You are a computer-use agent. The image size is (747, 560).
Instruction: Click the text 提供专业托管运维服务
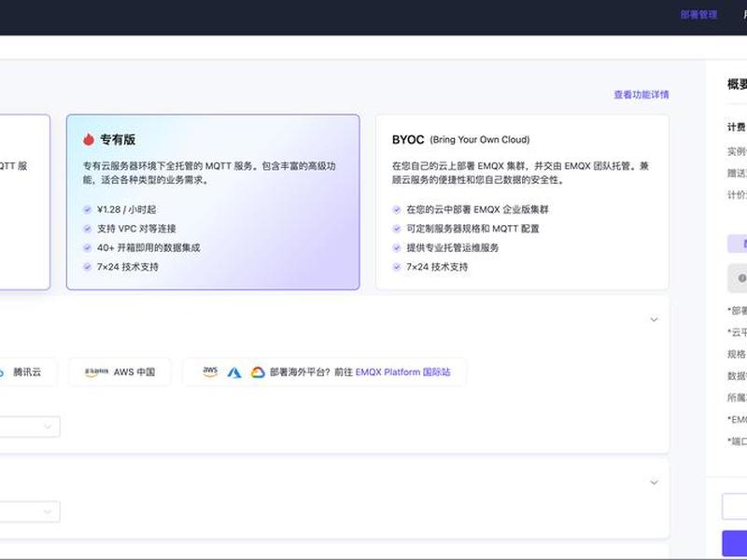453,247
